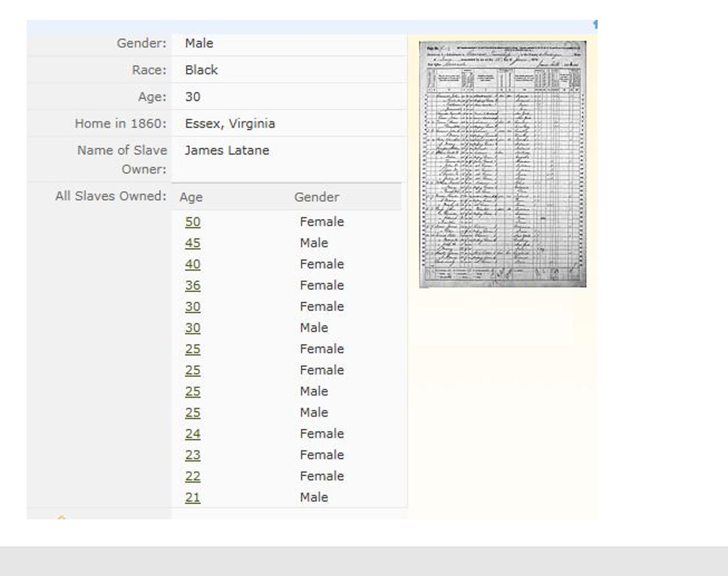This screenshot has width=728, height=576.
Task: Open the age 45 Male record
Action: pos(193,243)
